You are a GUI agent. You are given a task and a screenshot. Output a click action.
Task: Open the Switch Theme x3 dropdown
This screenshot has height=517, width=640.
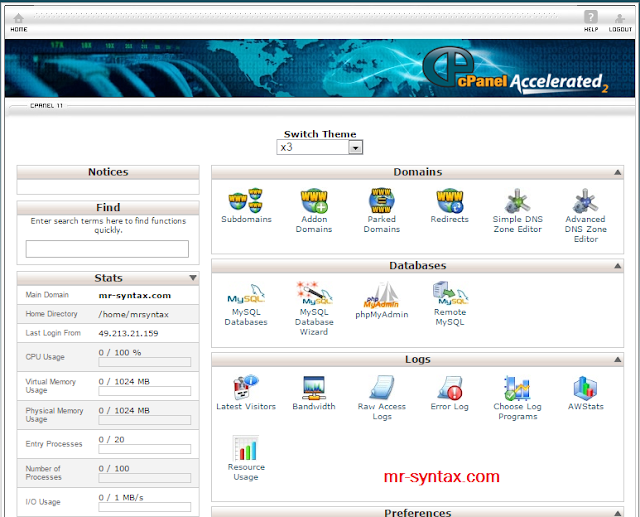click(x=320, y=147)
